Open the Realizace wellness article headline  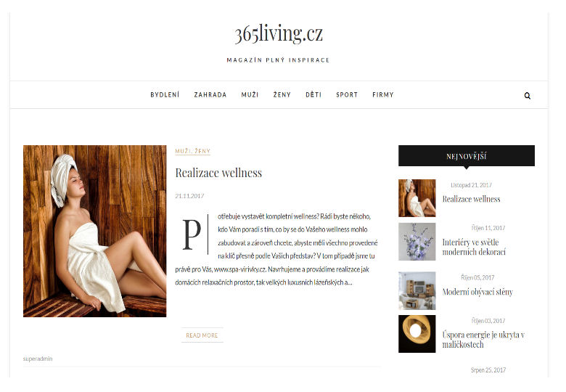click(x=218, y=173)
